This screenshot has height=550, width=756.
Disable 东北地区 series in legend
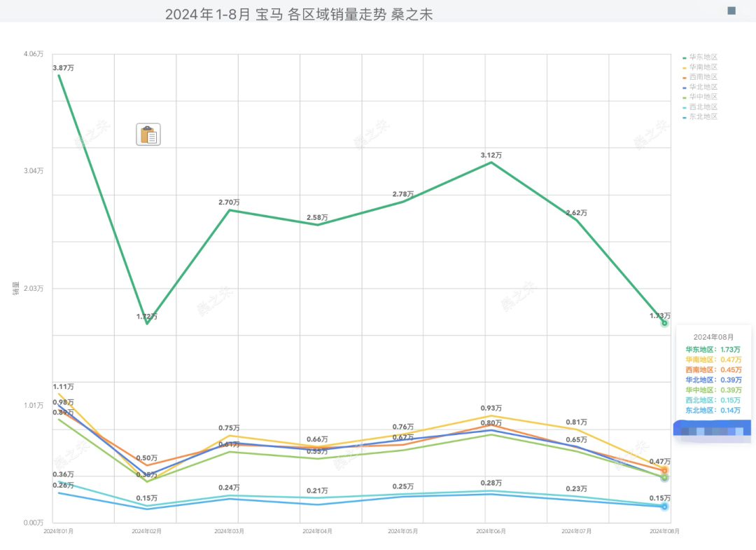pos(703,116)
